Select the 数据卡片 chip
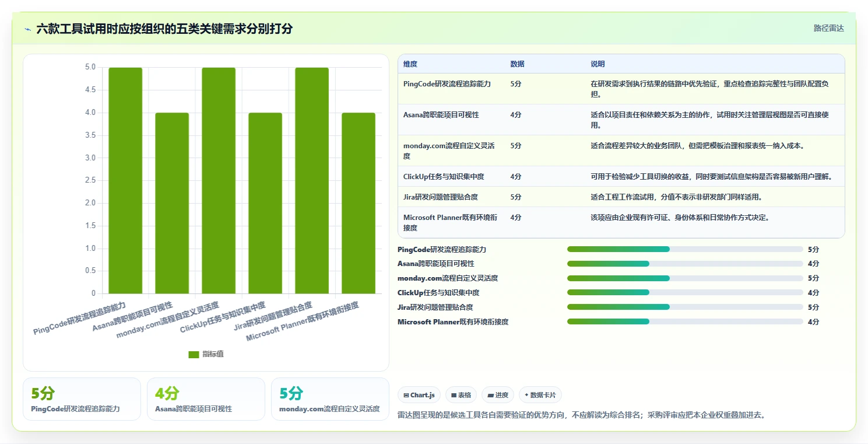Screen dimensions: 868x444 [x=540, y=395]
